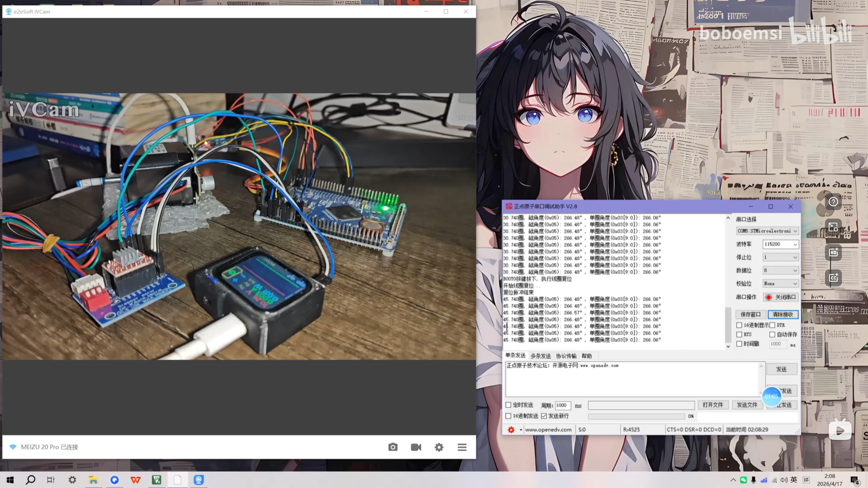The width and height of the screenshot is (868, 488).
Task: Click the WeChat tray icon
Action: pyautogui.click(x=743, y=480)
